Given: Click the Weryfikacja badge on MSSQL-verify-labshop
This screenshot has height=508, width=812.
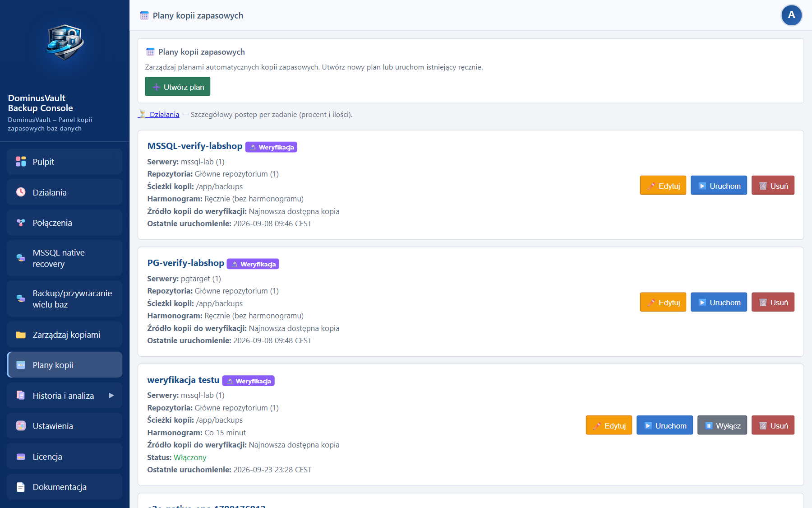Looking at the screenshot, I should click(x=271, y=147).
